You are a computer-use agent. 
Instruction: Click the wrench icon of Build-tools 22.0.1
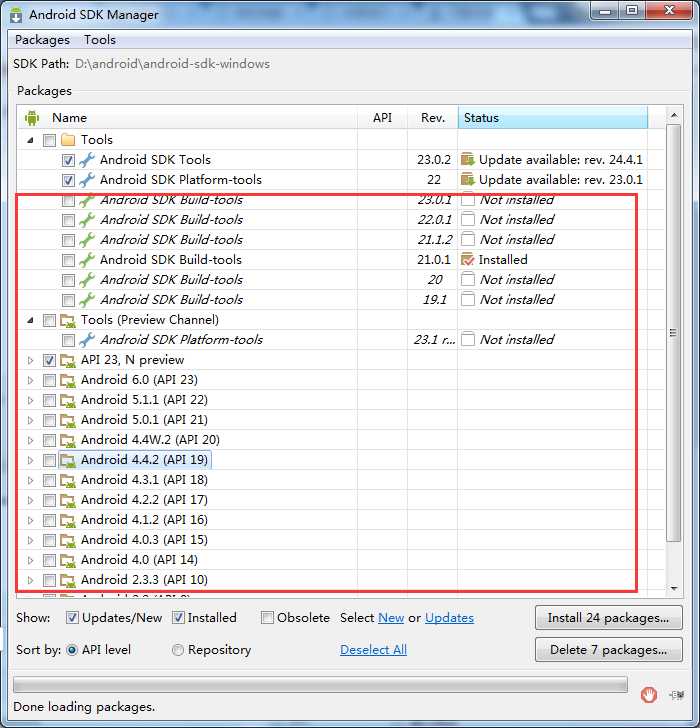[87, 220]
